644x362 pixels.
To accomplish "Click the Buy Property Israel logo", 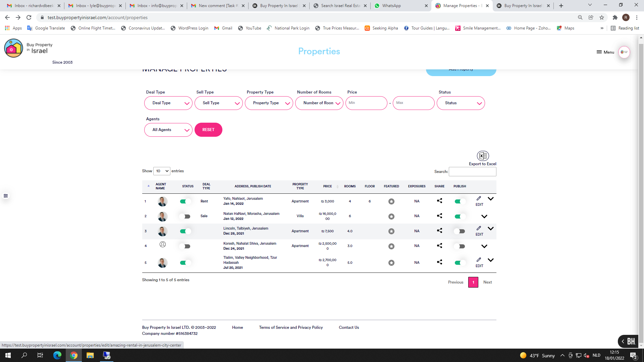I will [13, 48].
